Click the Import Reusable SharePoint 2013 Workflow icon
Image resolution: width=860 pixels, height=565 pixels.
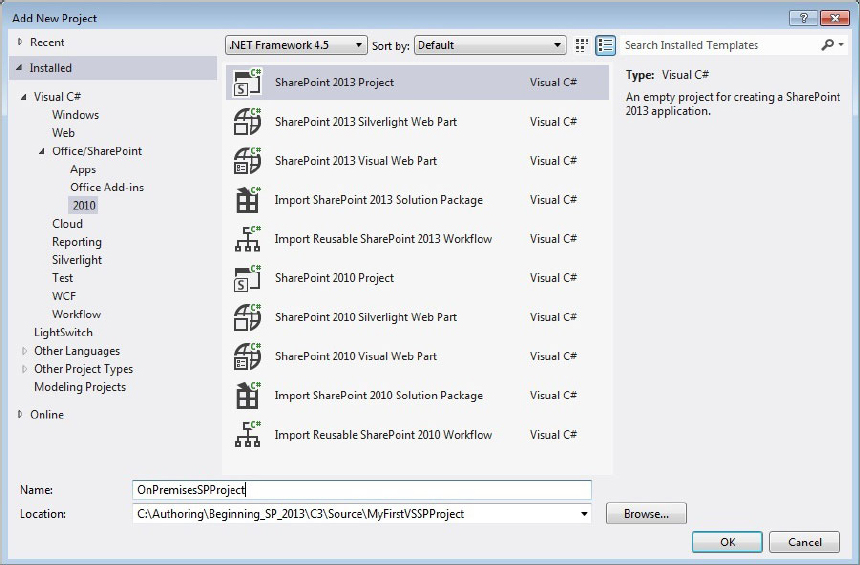pos(247,239)
